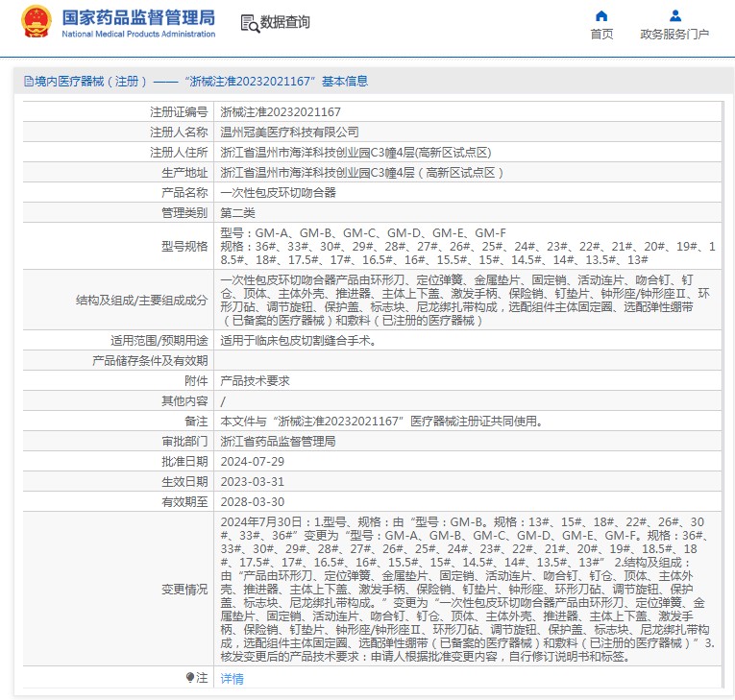
Task: Click the 数据查询 label
Action: coord(285,22)
